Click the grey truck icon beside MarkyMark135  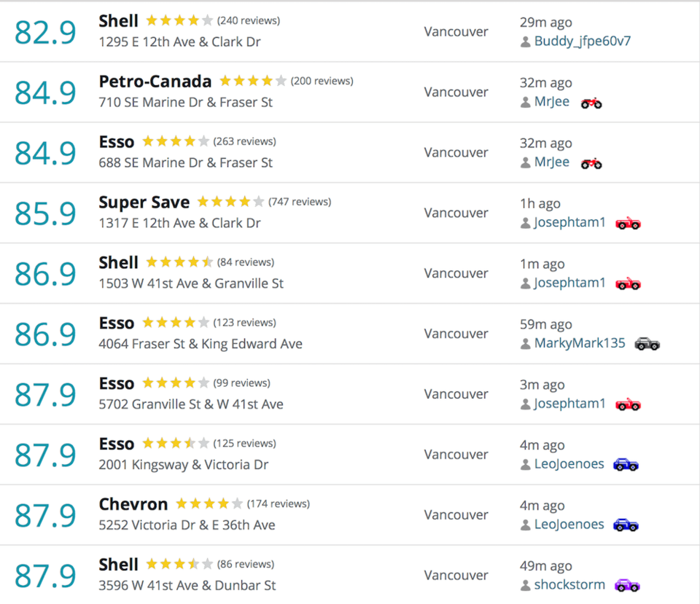[x=647, y=343]
